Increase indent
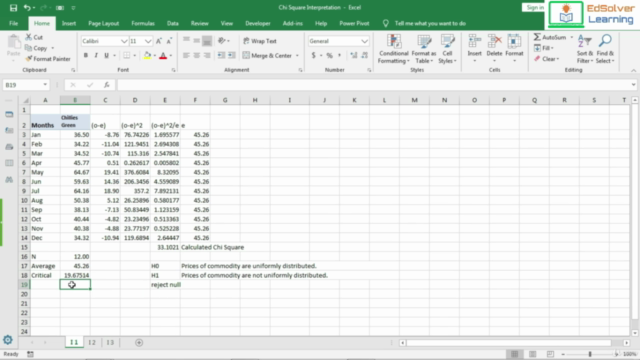640x360 pixels. [x=231, y=56]
